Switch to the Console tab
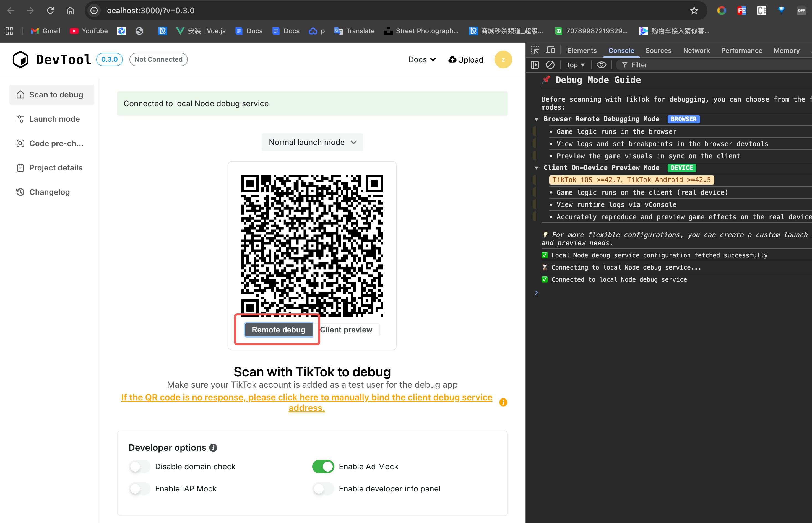The height and width of the screenshot is (523, 812). [x=621, y=51]
